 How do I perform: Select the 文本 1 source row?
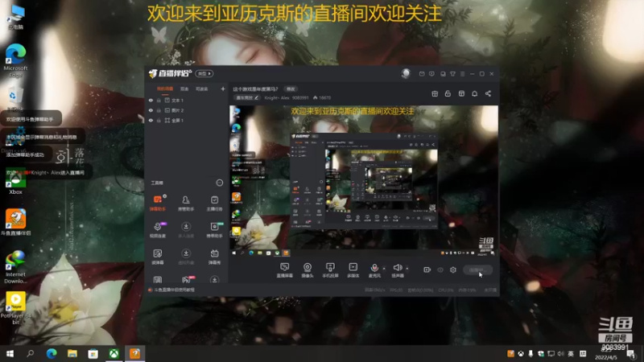tap(187, 100)
